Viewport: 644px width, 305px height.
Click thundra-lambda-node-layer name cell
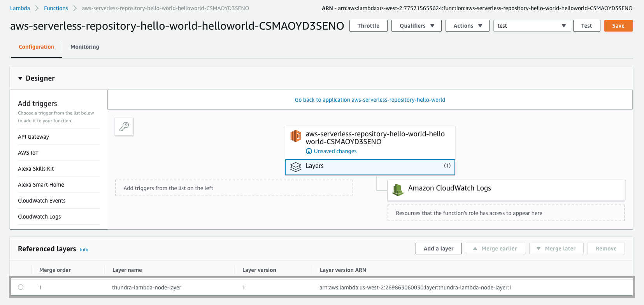147,287
